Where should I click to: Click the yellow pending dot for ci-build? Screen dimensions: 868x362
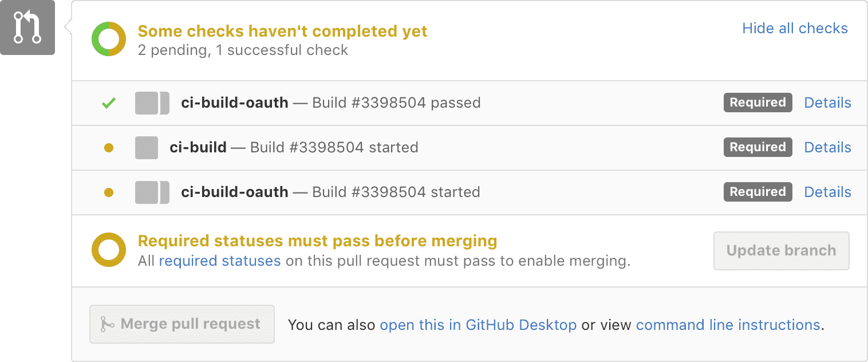[109, 148]
